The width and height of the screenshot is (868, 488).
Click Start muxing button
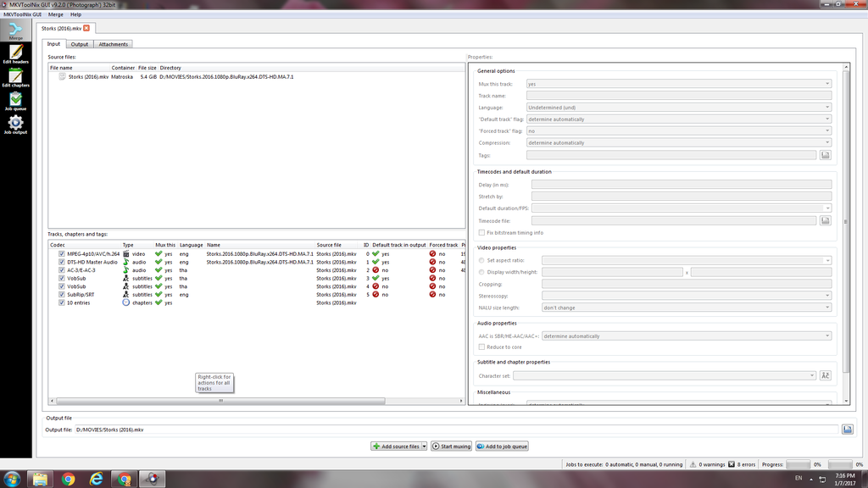point(452,446)
